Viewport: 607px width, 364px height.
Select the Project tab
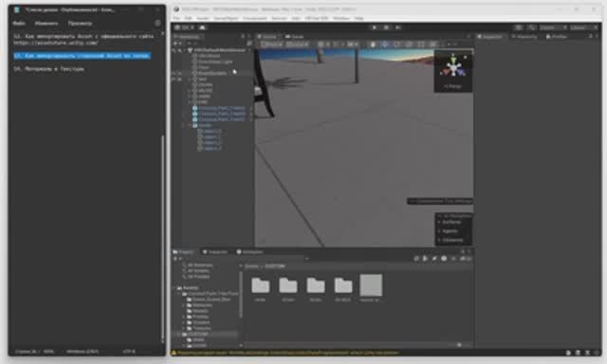click(183, 252)
